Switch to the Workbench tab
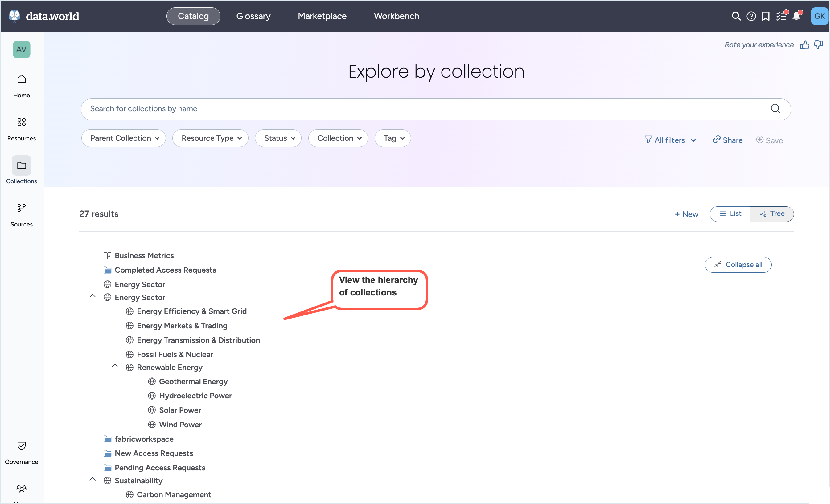The height and width of the screenshot is (504, 830). pos(396,16)
